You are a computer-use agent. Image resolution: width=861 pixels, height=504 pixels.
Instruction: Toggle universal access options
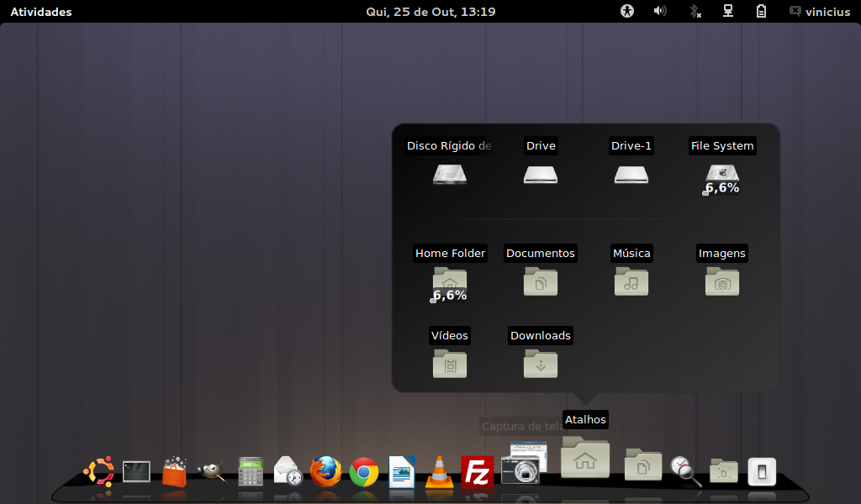[x=627, y=11]
